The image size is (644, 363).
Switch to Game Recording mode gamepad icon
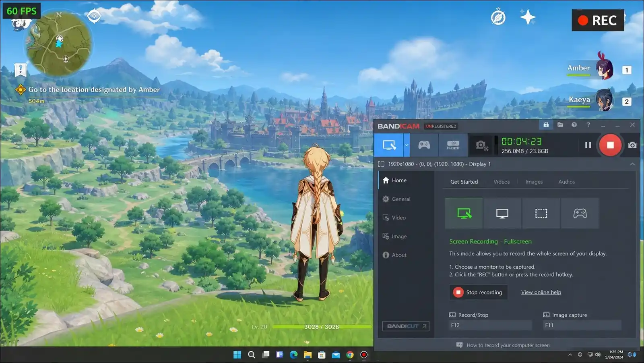tap(424, 145)
